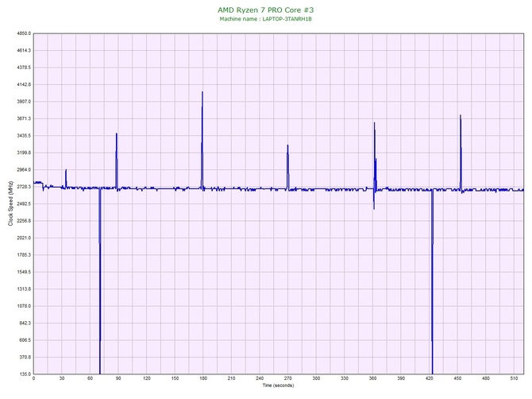The height and width of the screenshot is (399, 532).
Task: Click the 842.3 y-axis value
Action: click(25, 323)
